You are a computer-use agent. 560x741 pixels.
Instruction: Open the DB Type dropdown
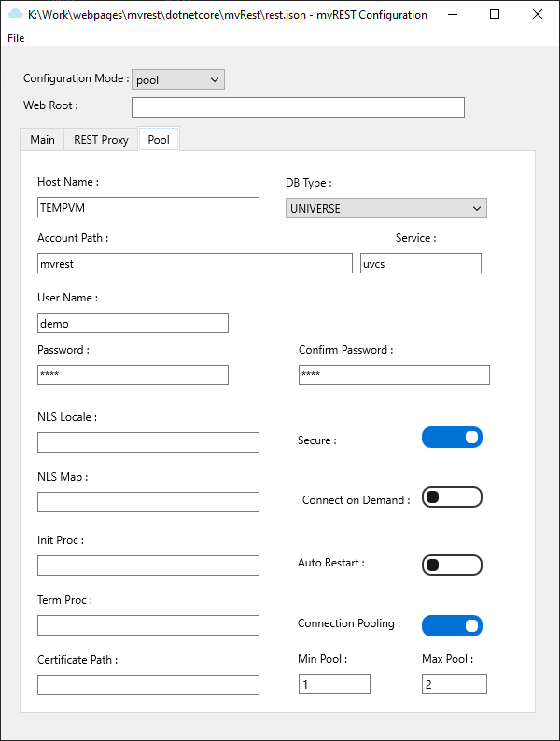385,208
